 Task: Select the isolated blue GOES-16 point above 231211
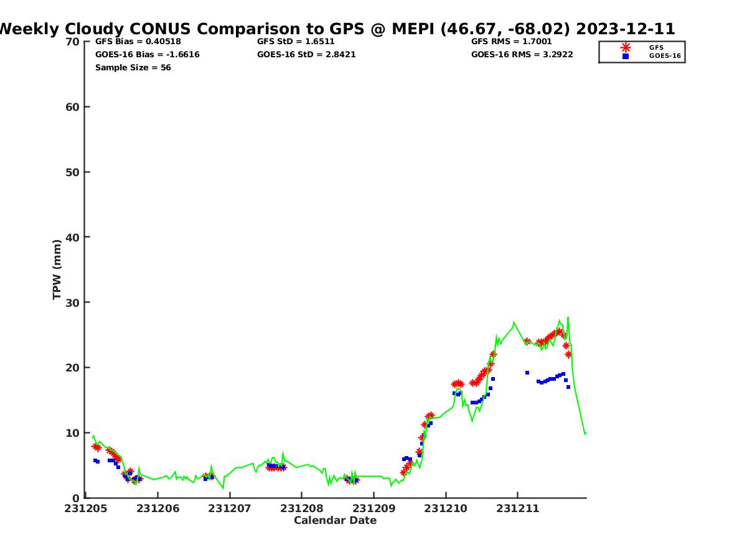tap(527, 373)
